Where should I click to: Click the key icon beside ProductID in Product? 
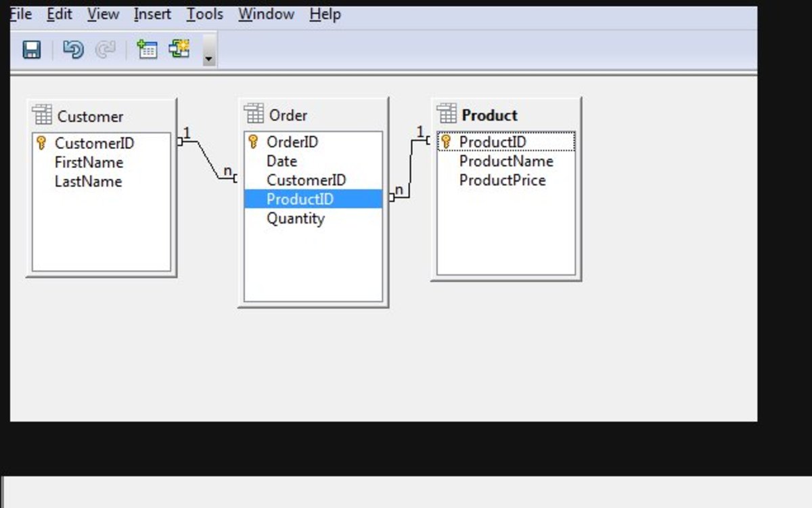(x=447, y=141)
